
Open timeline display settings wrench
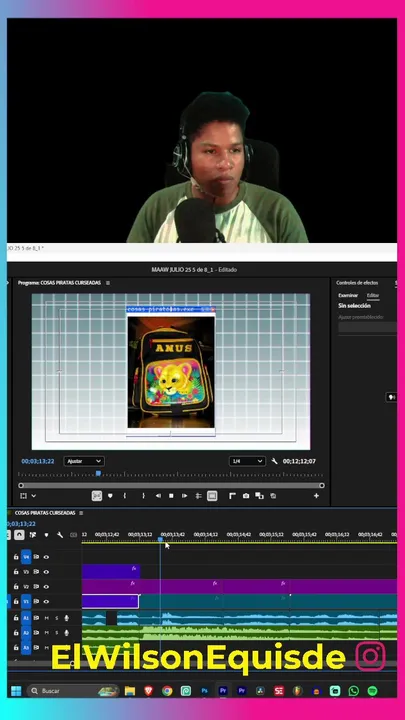coord(60,535)
